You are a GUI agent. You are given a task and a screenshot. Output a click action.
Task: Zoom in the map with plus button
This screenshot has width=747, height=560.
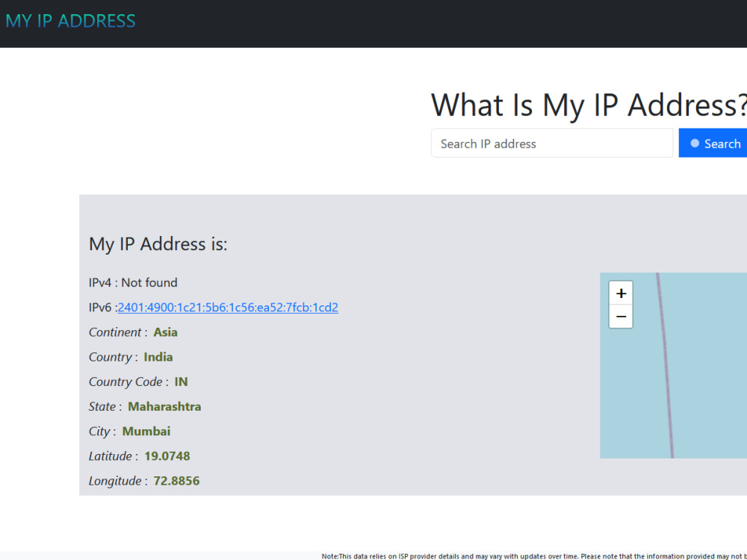621,293
